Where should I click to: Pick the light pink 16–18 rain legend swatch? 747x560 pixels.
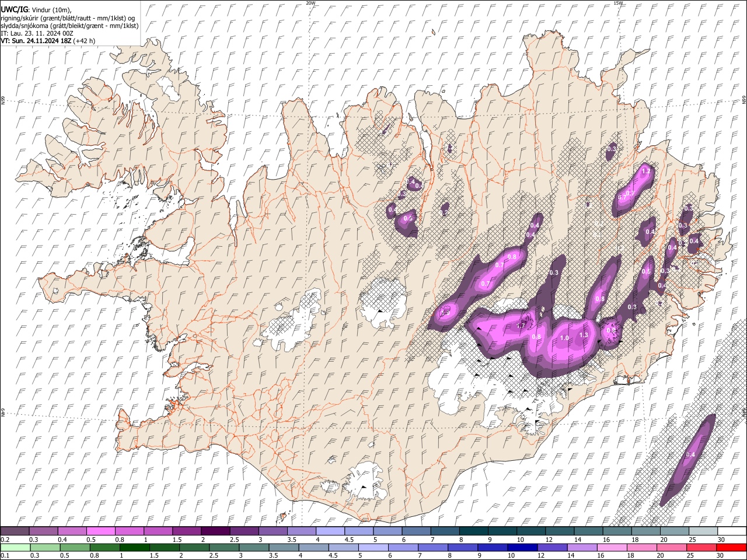[x=612, y=547]
